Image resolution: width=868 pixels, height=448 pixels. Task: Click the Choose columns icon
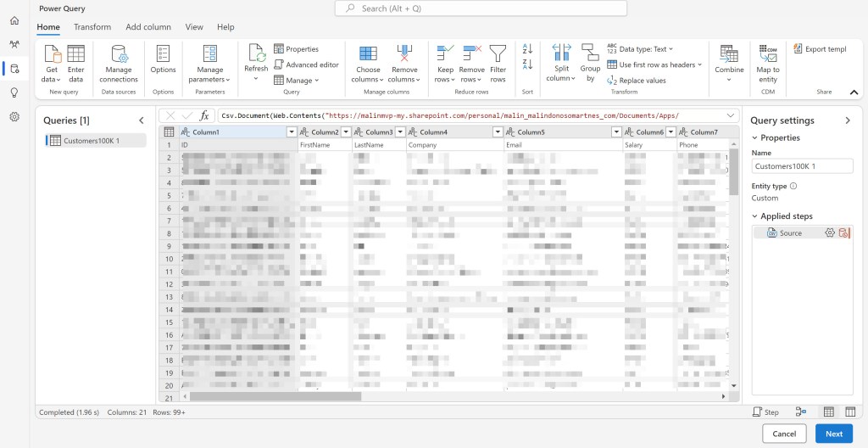click(368, 54)
